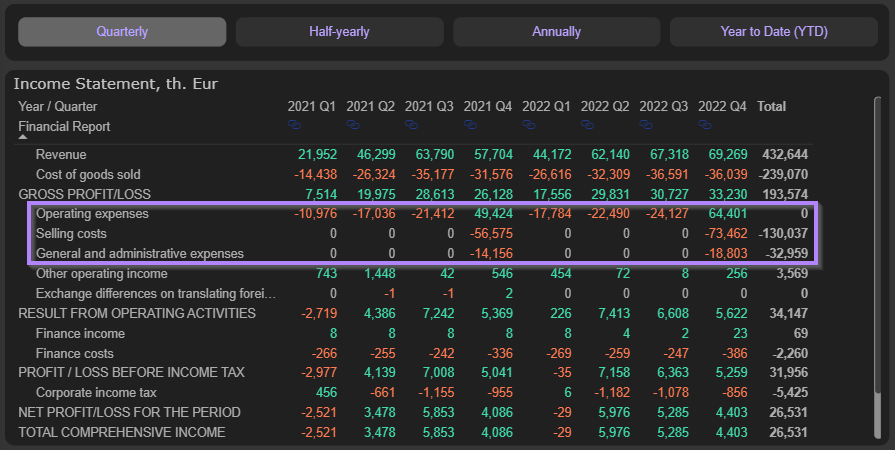The image size is (895, 450).
Task: Click the link icon below 2022 Q4
Action: tap(706, 125)
